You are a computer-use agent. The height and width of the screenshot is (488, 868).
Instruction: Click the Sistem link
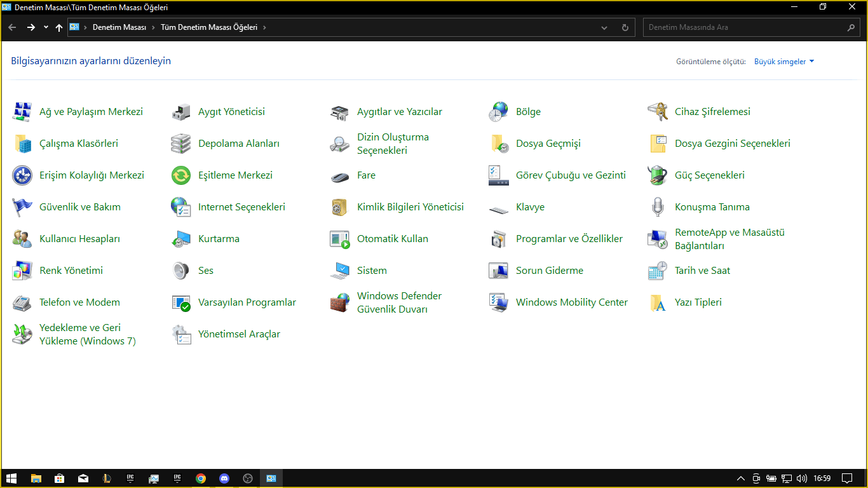tap(372, 271)
